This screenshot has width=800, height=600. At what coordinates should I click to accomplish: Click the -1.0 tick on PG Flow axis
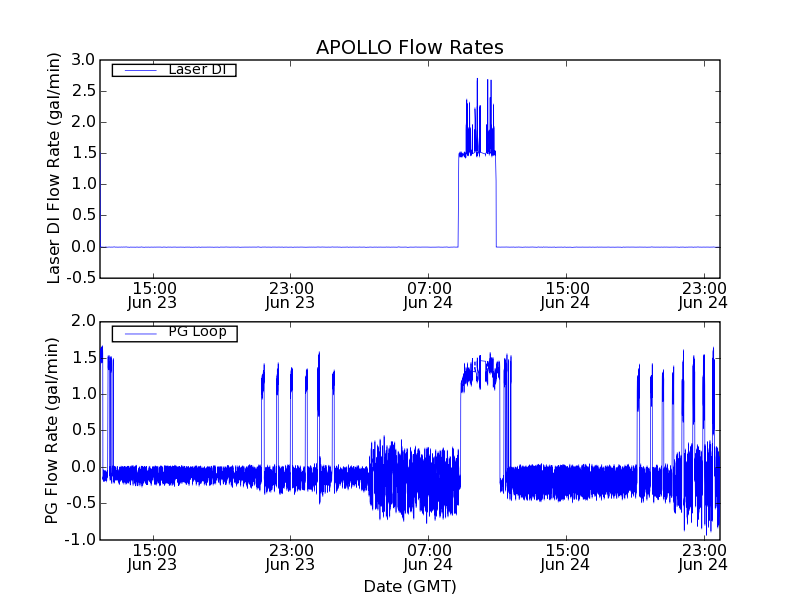80,540
